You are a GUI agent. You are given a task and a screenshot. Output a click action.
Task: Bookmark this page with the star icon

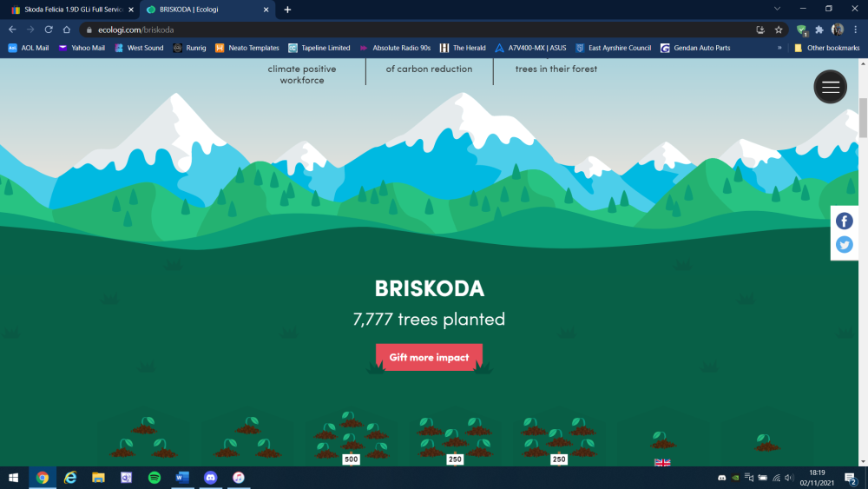tap(779, 30)
